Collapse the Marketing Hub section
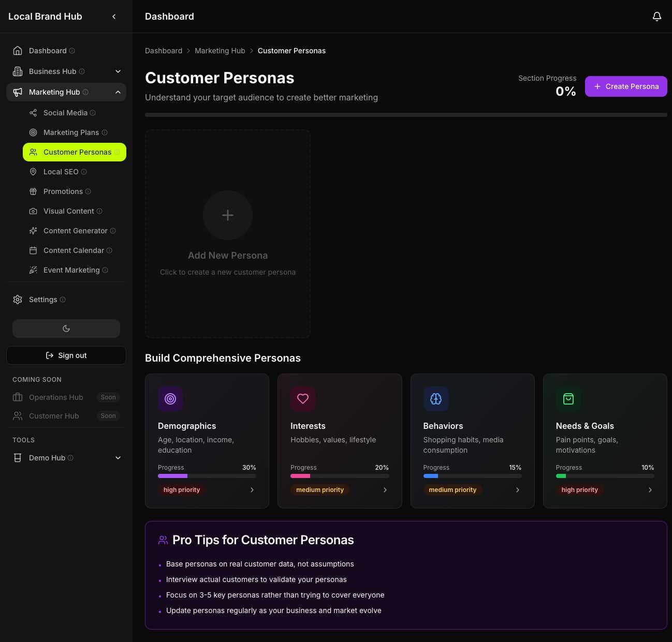Image resolution: width=672 pixels, height=642 pixels. [x=118, y=92]
